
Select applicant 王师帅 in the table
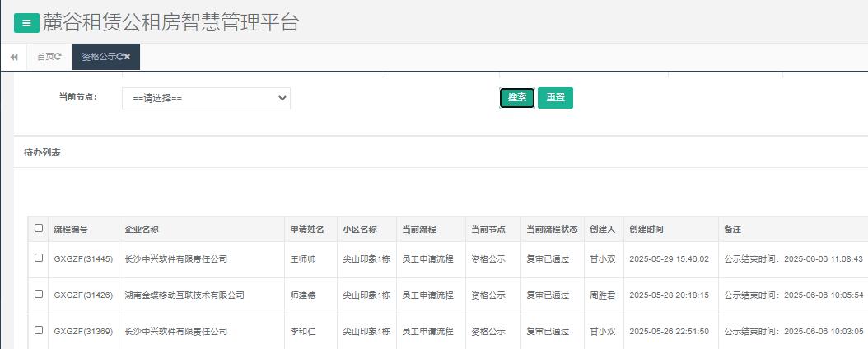pyautogui.click(x=302, y=259)
